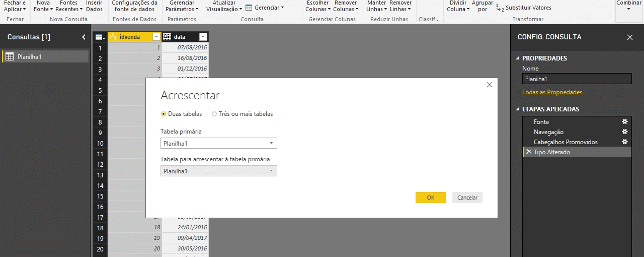Collapse the Etapas Aplicadas section
The width and height of the screenshot is (644, 257).
[x=518, y=109]
